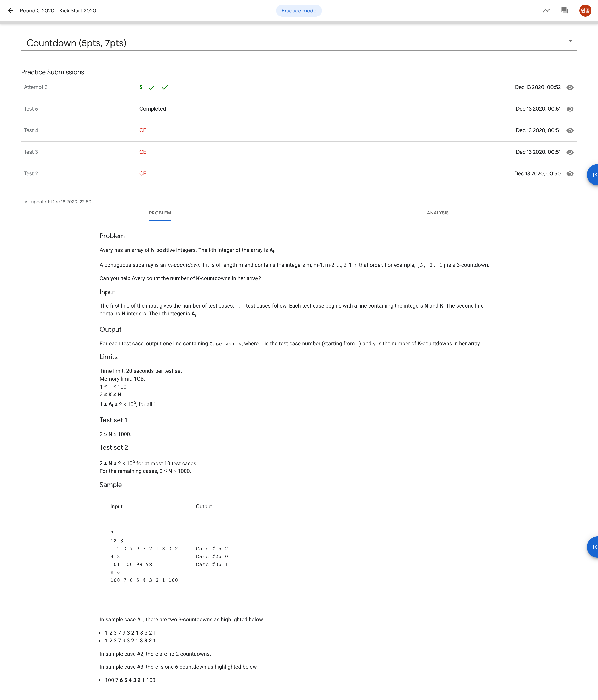The height and width of the screenshot is (700, 598).
Task: Click Attempt 3 small set S icon
Action: click(140, 87)
